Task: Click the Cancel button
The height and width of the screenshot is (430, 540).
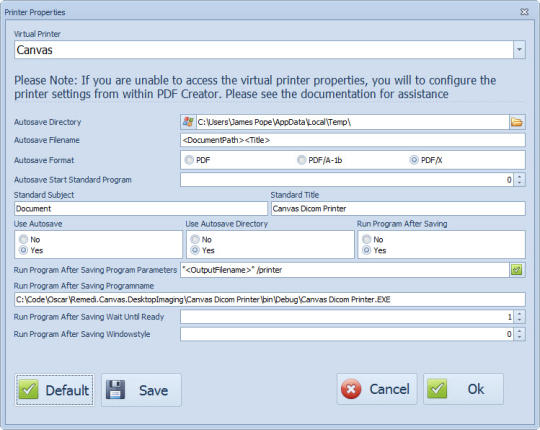Action: (x=377, y=389)
